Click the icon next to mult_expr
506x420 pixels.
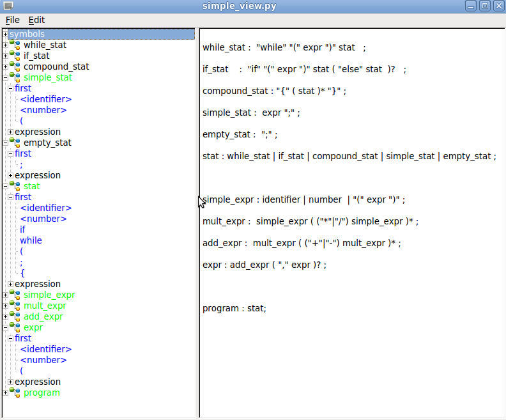[x=15, y=306]
